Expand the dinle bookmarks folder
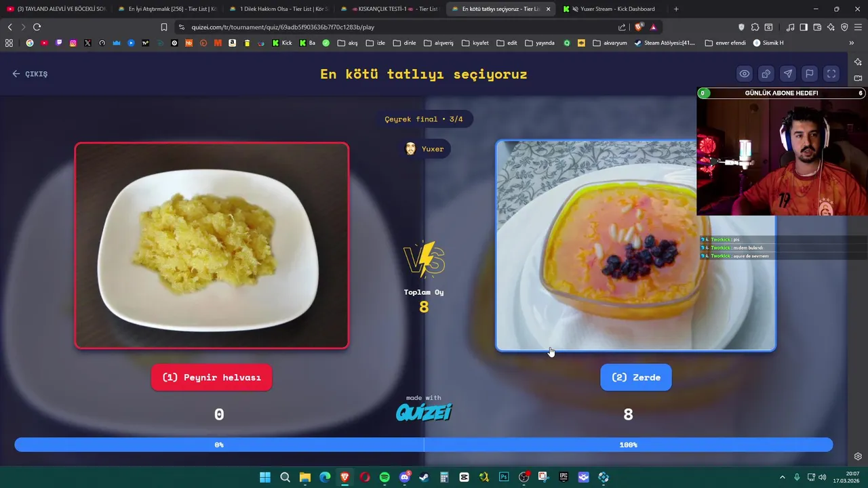868x488 pixels. [x=404, y=43]
